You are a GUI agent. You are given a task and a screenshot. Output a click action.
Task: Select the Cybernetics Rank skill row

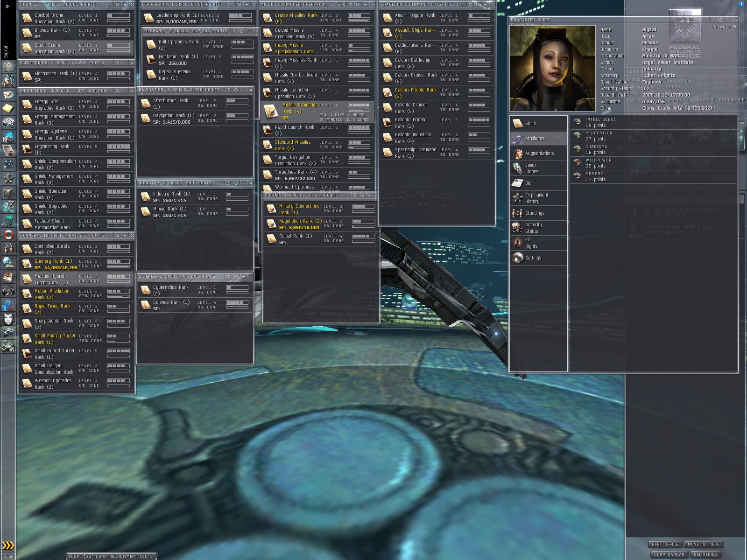(x=195, y=290)
